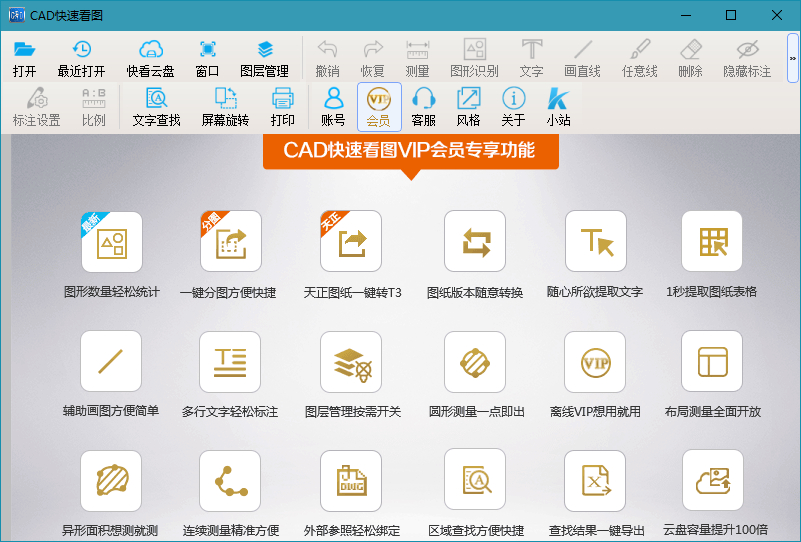Select the 天正图纸一键转T3 feature tile
The width and height of the screenshot is (801, 542).
click(351, 242)
